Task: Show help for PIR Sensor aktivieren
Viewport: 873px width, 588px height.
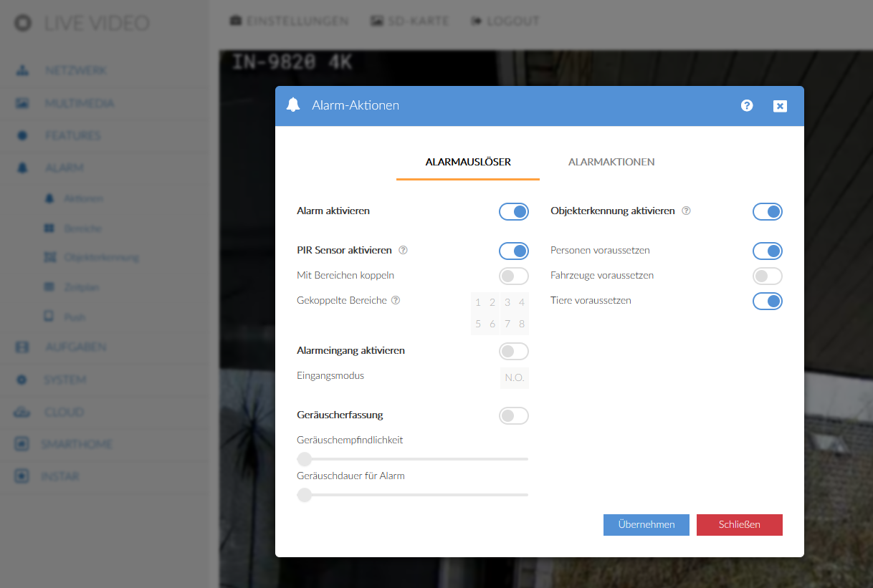Action: [403, 251]
